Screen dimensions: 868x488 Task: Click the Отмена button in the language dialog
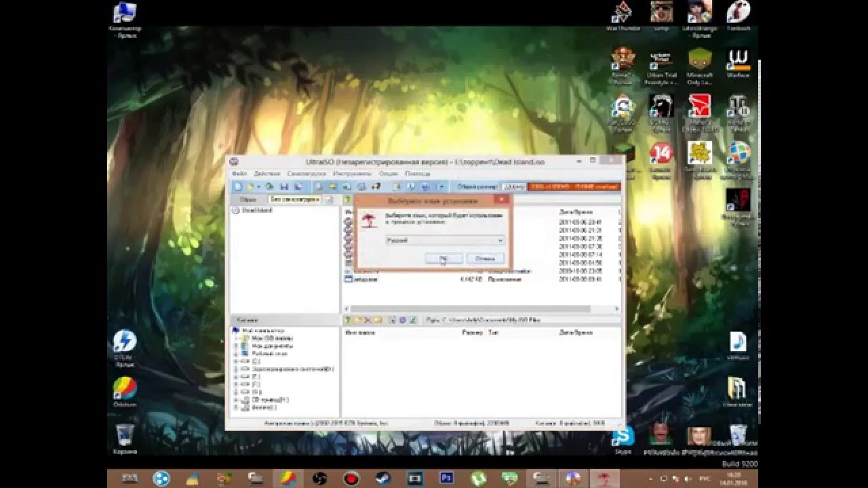click(x=486, y=258)
